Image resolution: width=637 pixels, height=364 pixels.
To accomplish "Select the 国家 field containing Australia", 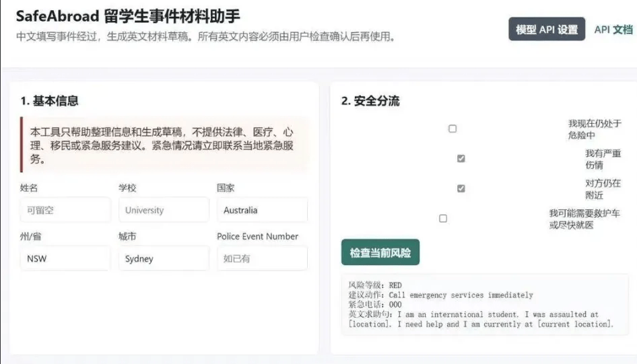I will coord(262,210).
